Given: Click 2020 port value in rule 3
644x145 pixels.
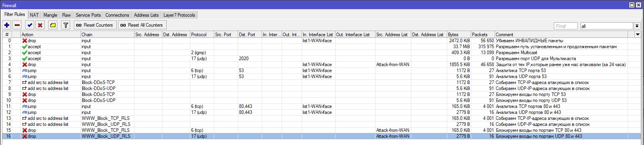Looking at the screenshot, I should click(x=244, y=59).
